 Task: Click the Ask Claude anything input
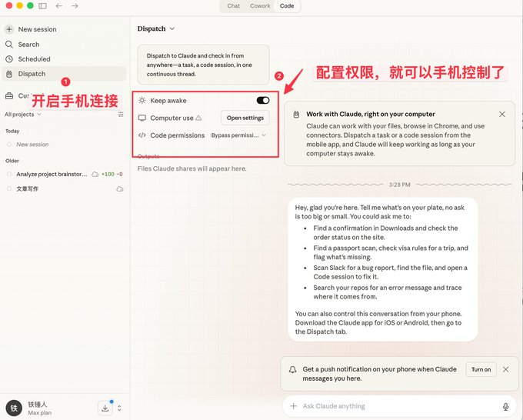click(398, 406)
